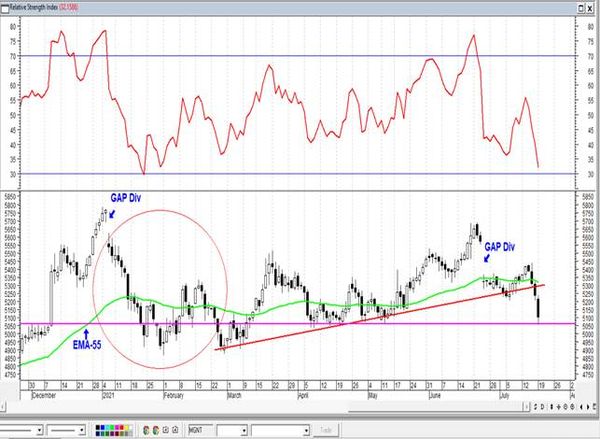Viewport: 600px width, 439px height.
Task: Click the first colored circular arrow icon
Action: click(x=146, y=430)
